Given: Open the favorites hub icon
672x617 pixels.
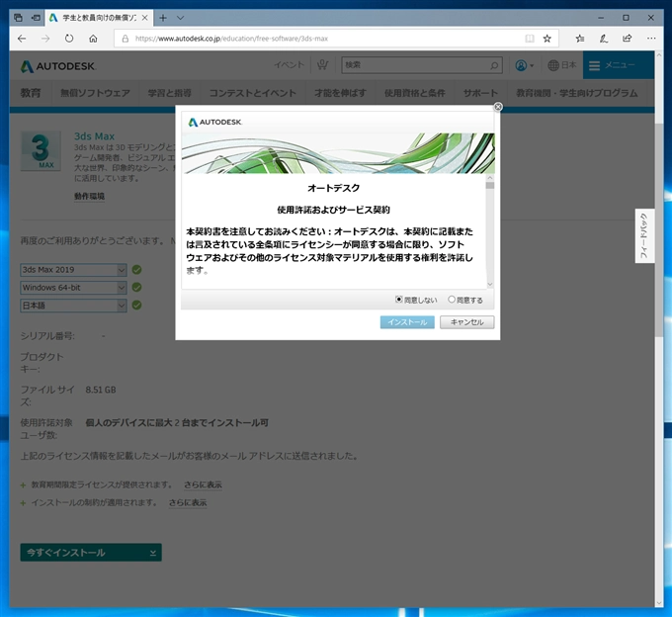Looking at the screenshot, I should click(x=580, y=39).
